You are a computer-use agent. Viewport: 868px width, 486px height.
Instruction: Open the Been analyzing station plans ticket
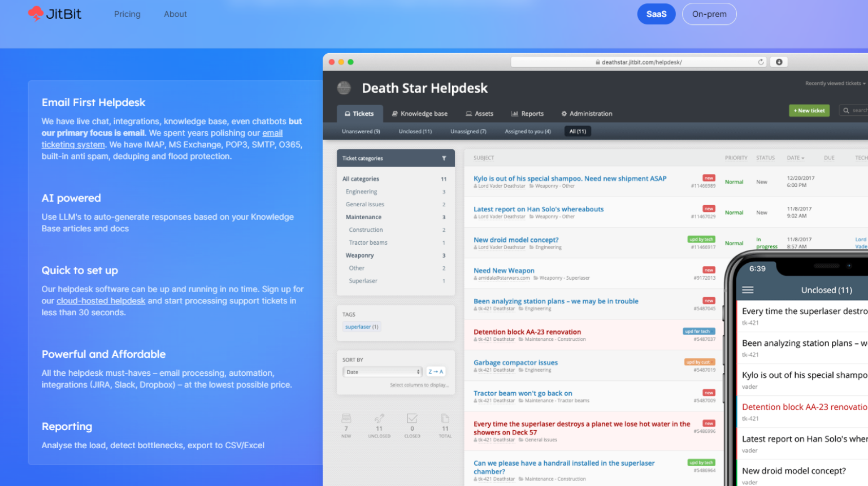pyautogui.click(x=555, y=301)
